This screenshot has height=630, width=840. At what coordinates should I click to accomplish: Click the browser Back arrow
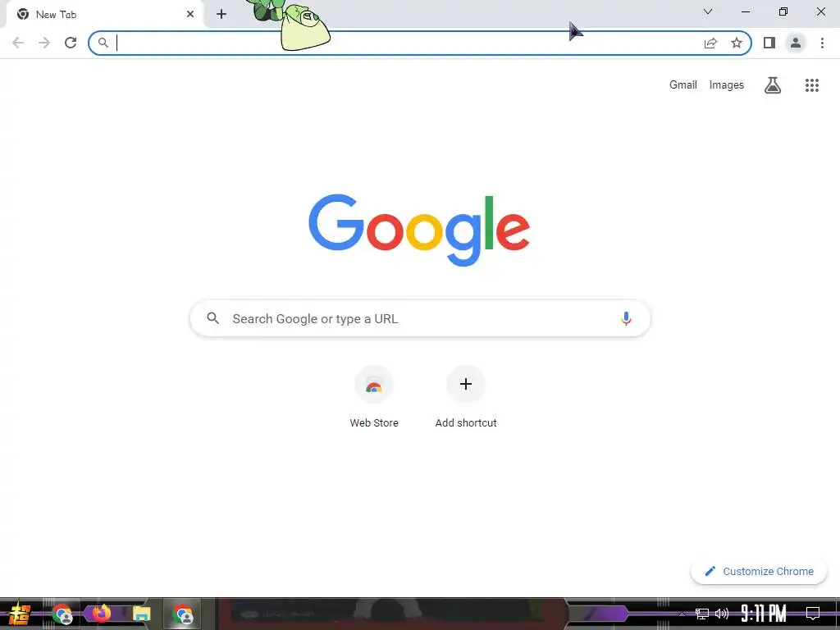tap(18, 43)
